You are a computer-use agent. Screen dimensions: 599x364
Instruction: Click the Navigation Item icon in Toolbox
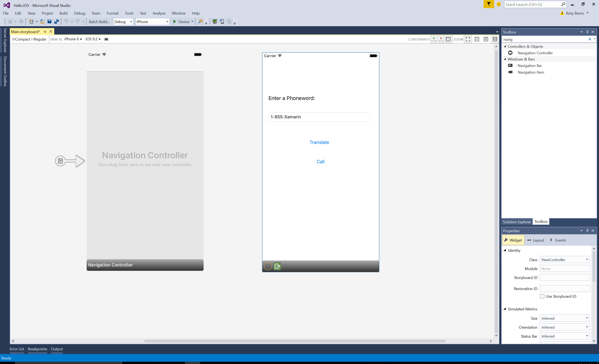510,72
